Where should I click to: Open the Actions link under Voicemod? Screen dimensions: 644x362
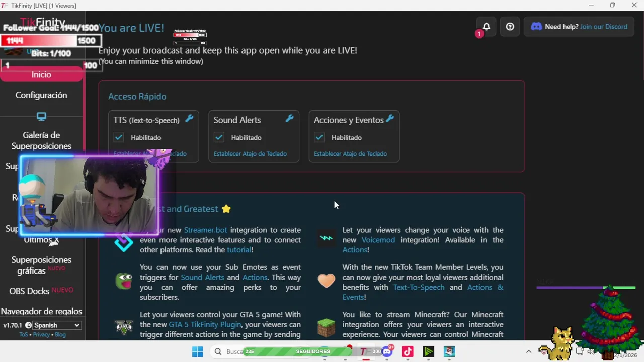355,250
